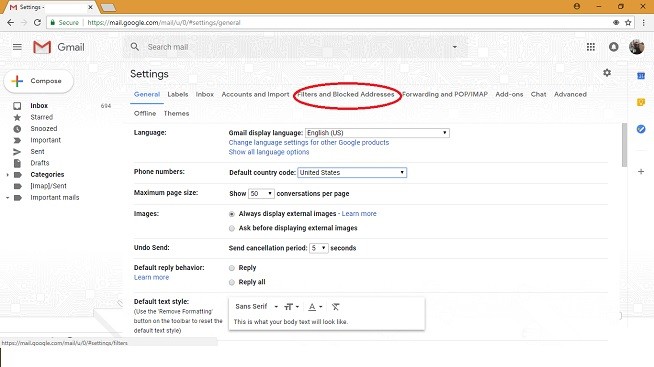Click the Snoozed clock icon
This screenshot has width=654, height=367.
17,129
